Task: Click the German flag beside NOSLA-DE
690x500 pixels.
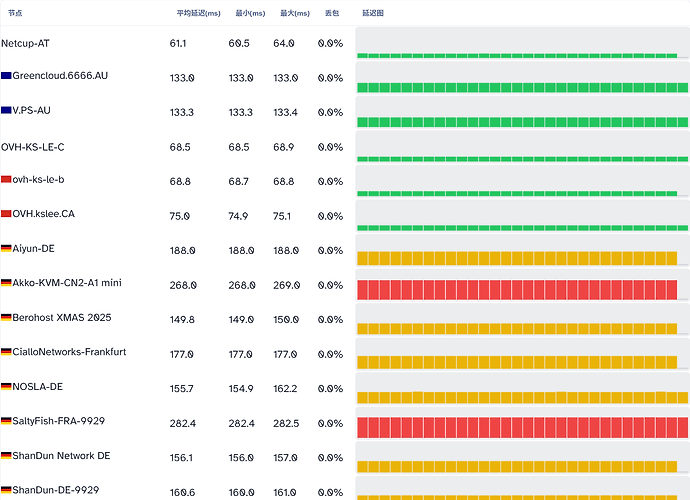Action: [x=6, y=386]
